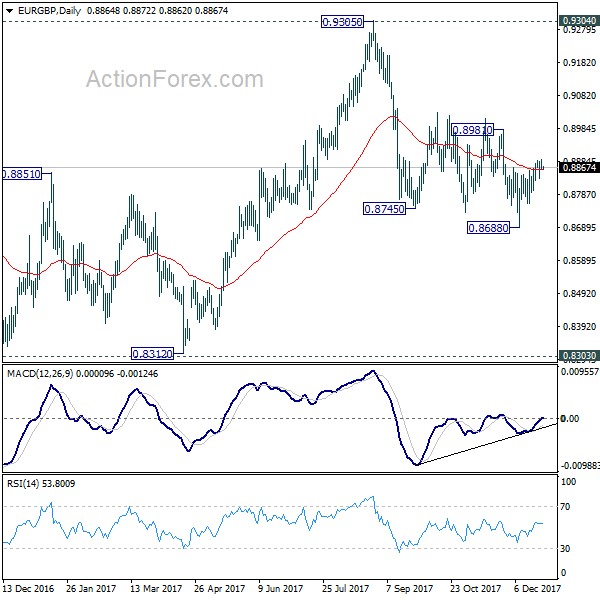Click the 26 Jan 2017 date label
Screen dimensions: 600x600
click(91, 588)
